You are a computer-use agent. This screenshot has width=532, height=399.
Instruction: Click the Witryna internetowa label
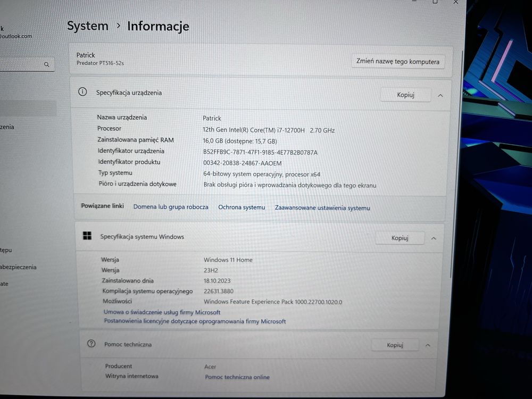[x=131, y=376]
